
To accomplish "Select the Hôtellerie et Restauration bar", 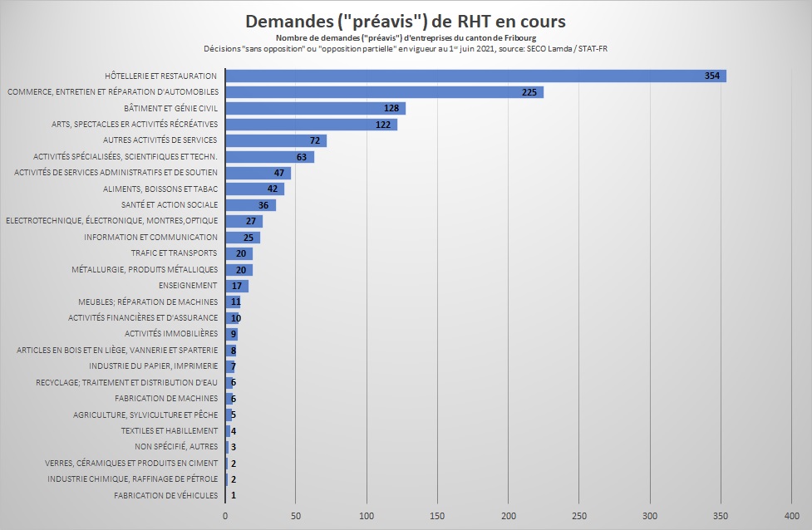I will click(474, 76).
